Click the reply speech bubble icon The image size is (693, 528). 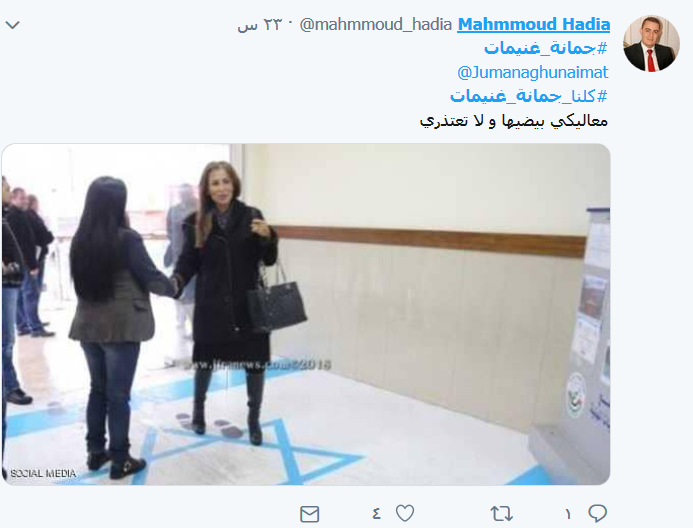click(597, 513)
